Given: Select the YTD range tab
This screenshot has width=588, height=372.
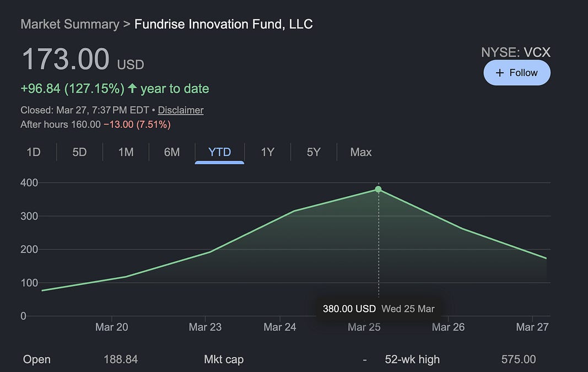Looking at the screenshot, I should 219,152.
